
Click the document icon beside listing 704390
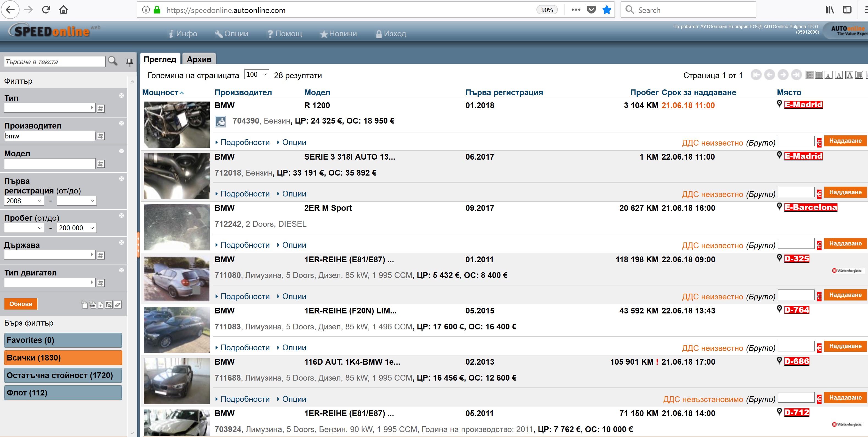point(221,121)
